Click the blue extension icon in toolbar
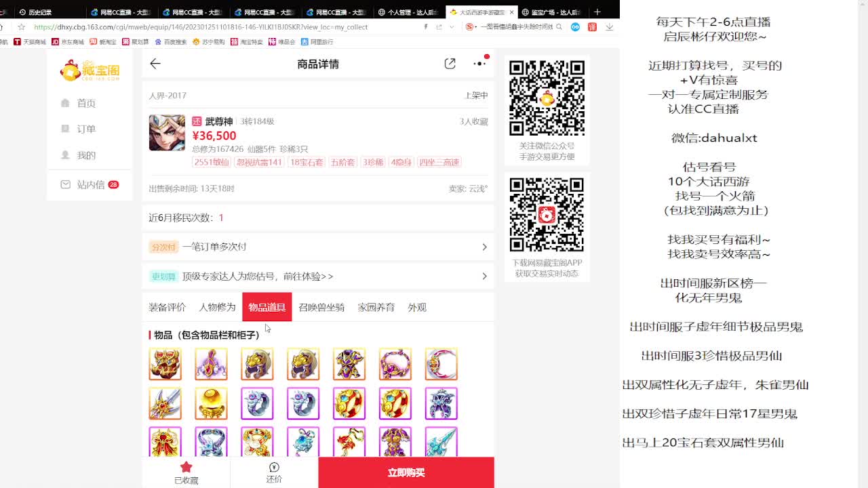This screenshot has height=488, width=868. pyautogui.click(x=575, y=27)
